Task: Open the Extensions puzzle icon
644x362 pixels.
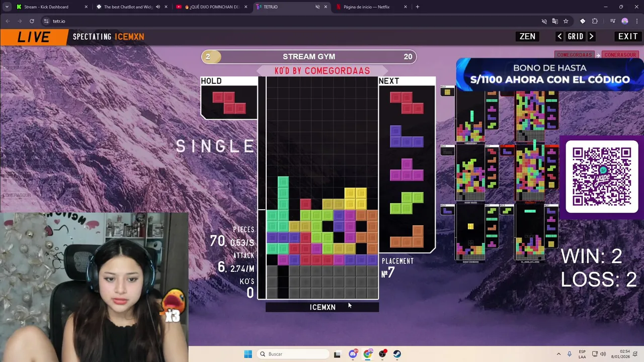Action: tap(595, 21)
